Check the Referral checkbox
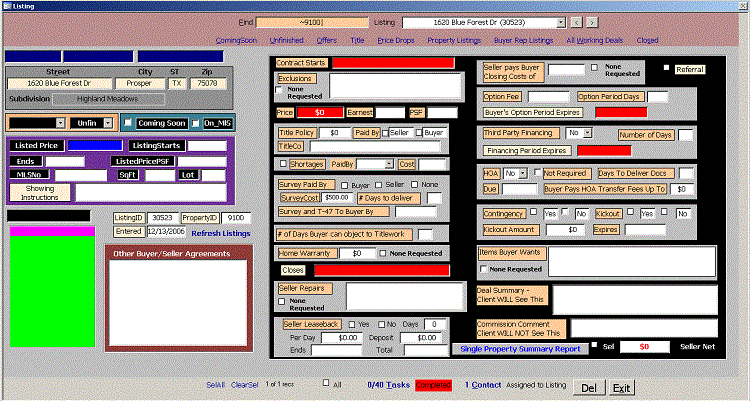The width and height of the screenshot is (750, 401). coord(668,68)
